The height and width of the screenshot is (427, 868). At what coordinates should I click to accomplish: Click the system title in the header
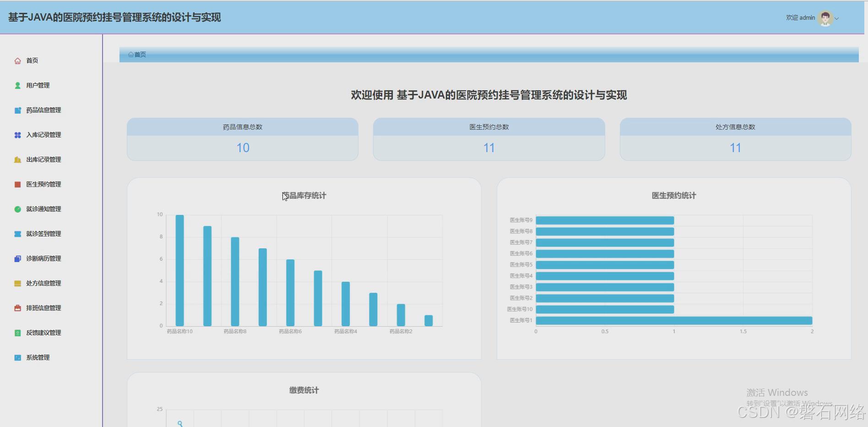tap(114, 17)
